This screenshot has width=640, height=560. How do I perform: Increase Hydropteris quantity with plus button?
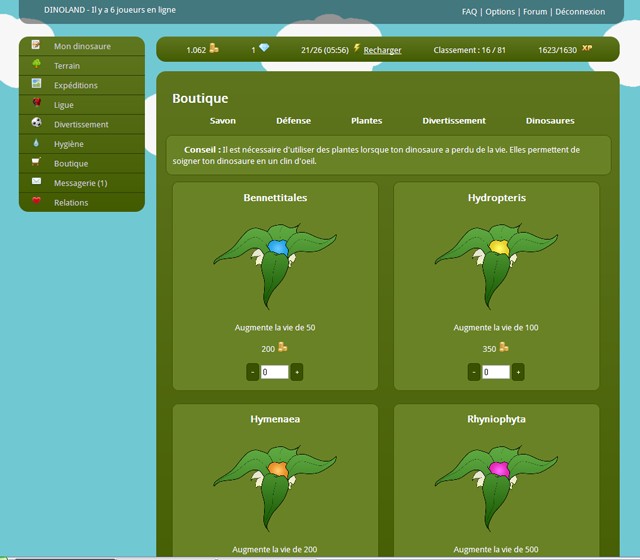pos(518,372)
